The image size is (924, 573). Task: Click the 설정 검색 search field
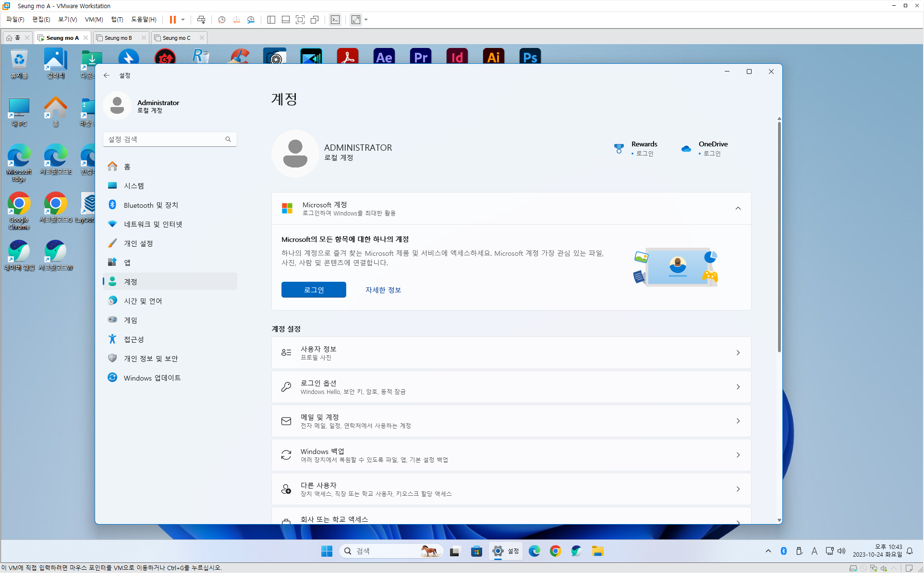coord(163,139)
